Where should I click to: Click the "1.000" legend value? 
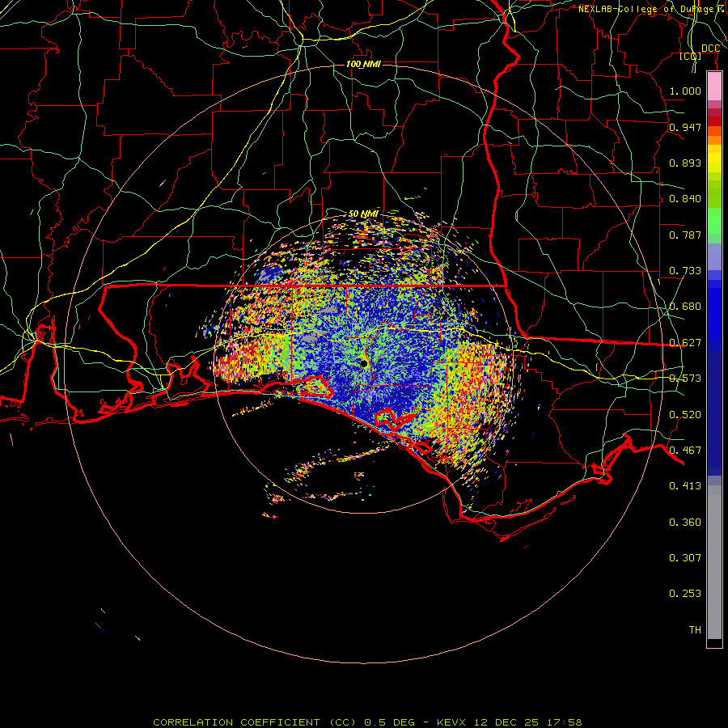click(685, 91)
